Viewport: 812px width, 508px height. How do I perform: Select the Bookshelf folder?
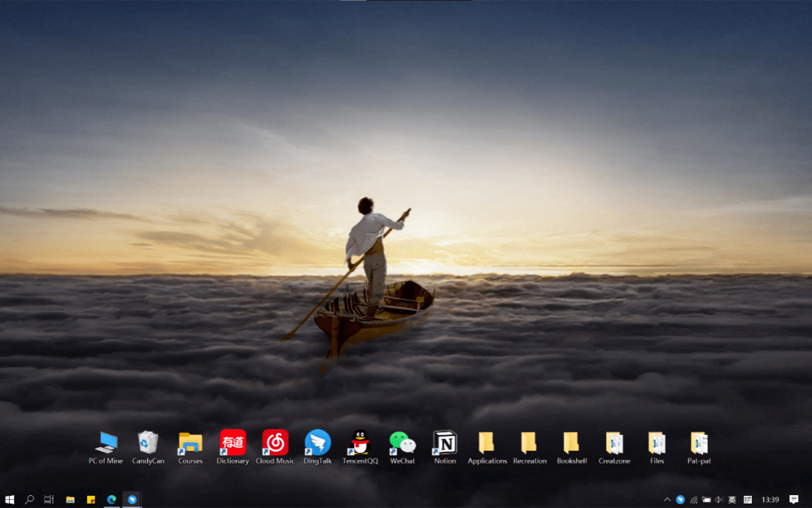(x=571, y=443)
